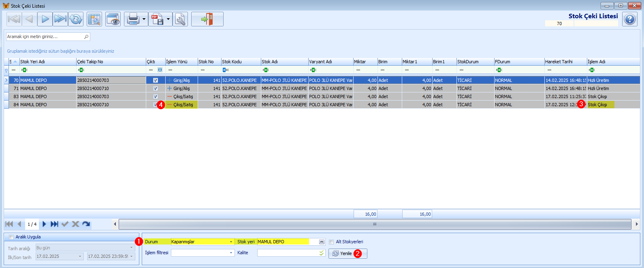The image size is (644, 268).
Task: Open the settings wrench page icon
Action: click(180, 19)
